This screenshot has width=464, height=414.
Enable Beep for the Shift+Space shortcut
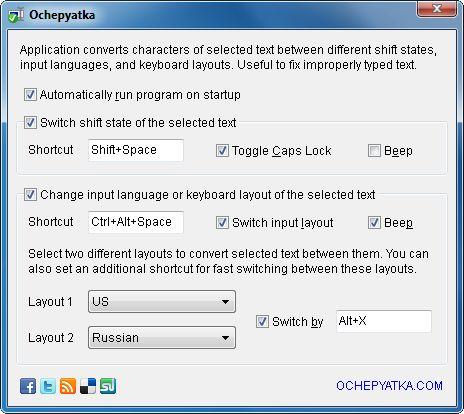(374, 151)
